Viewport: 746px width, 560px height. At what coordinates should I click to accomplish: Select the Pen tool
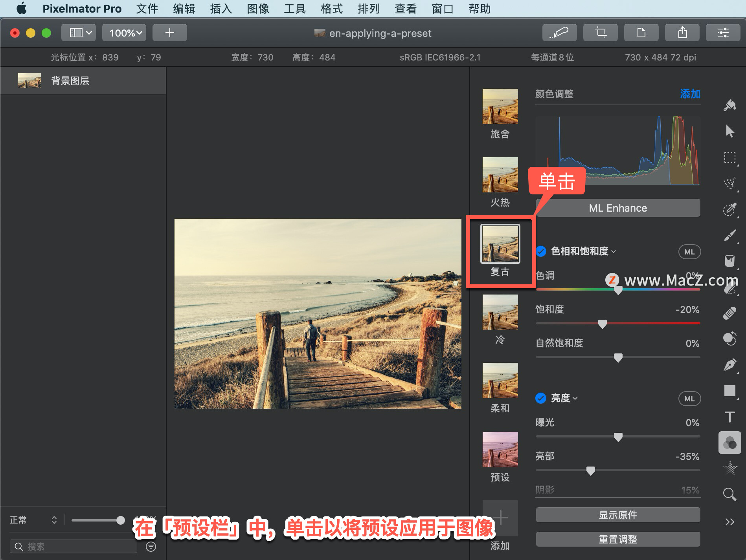(729, 365)
